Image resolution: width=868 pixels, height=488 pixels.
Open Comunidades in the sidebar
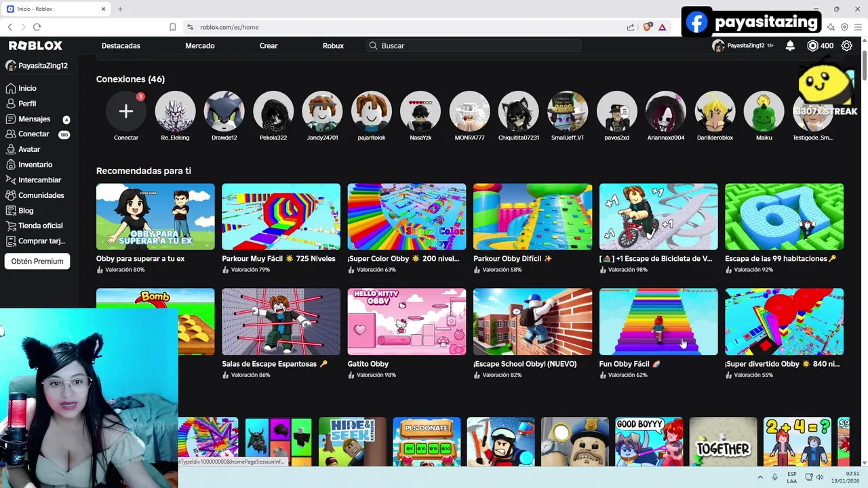[41, 195]
